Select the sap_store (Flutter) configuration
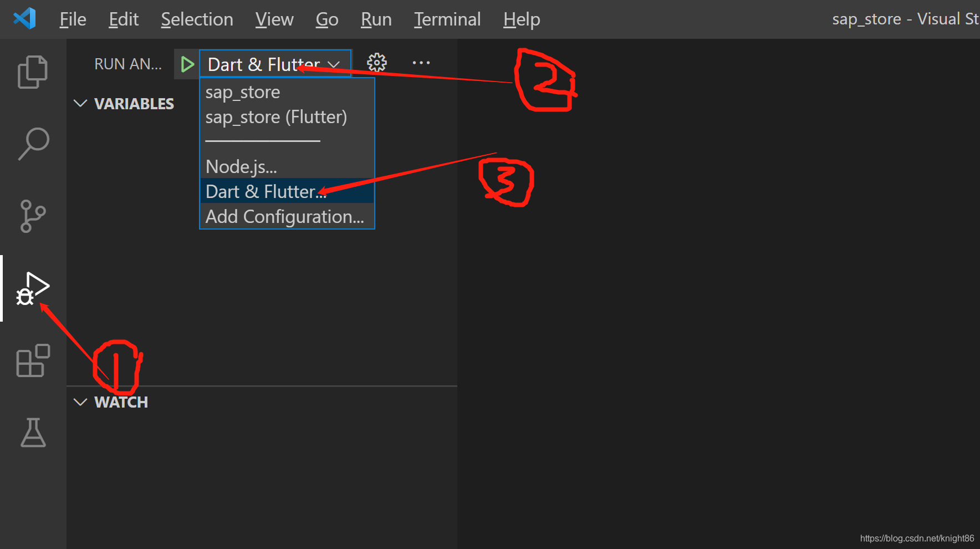This screenshot has width=980, height=549. click(287, 117)
